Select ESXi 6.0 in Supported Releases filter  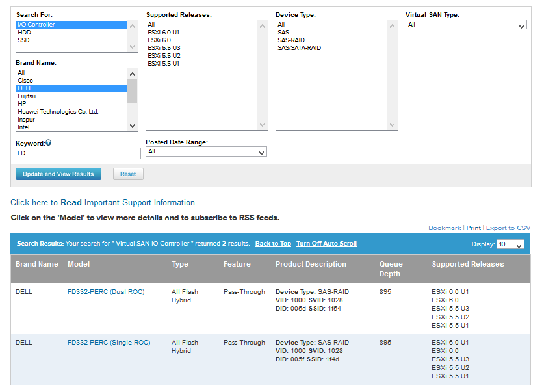(201, 40)
